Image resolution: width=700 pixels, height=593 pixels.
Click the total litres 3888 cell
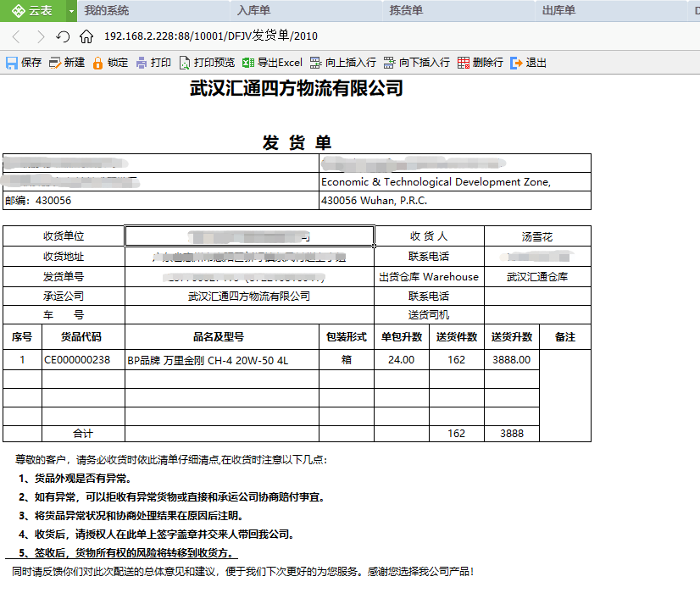(x=512, y=433)
